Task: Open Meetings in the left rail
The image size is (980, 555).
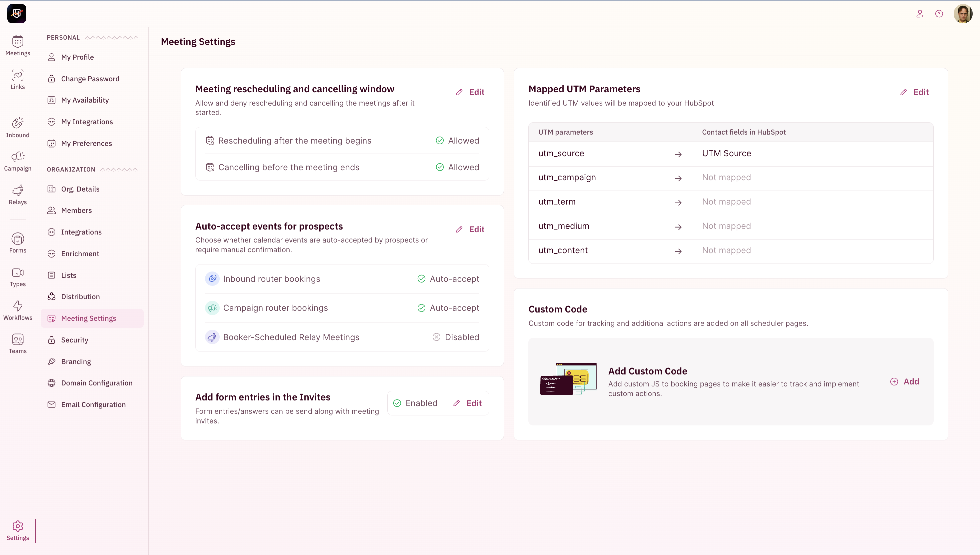Action: pyautogui.click(x=18, y=46)
